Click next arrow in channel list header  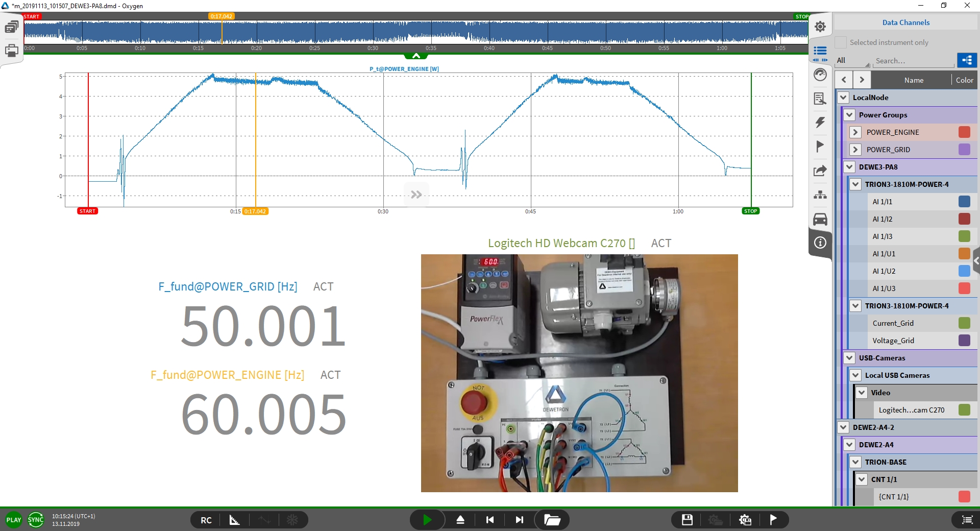[x=862, y=80]
